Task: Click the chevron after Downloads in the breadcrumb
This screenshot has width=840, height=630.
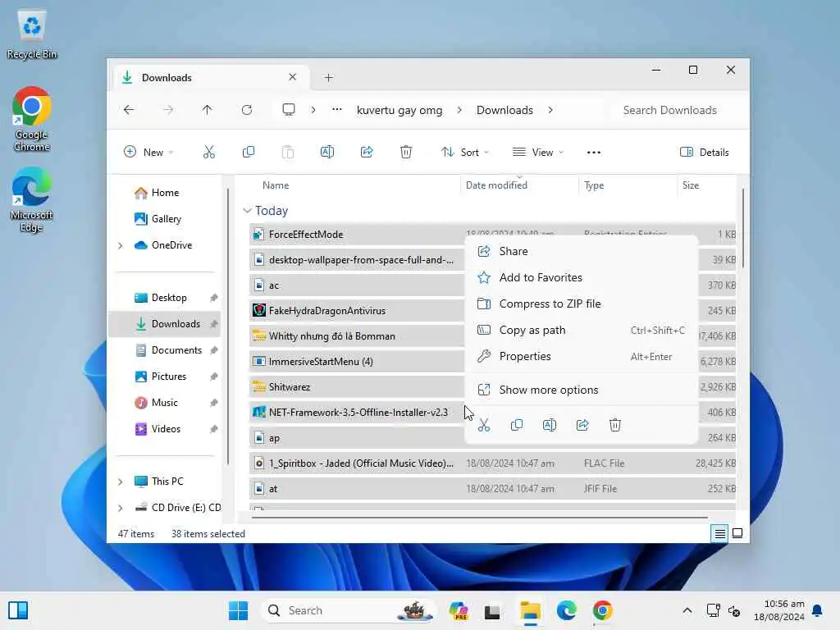Action: [x=550, y=110]
